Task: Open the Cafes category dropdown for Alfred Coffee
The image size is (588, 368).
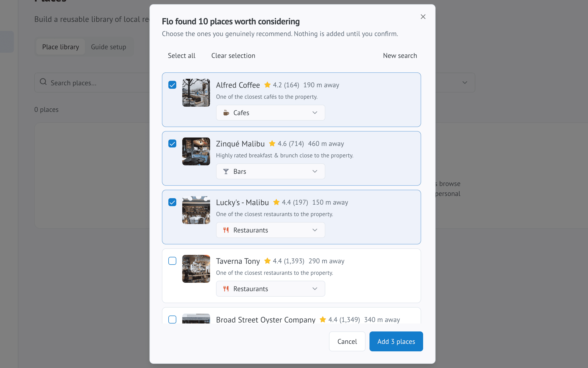Action: 270,113
